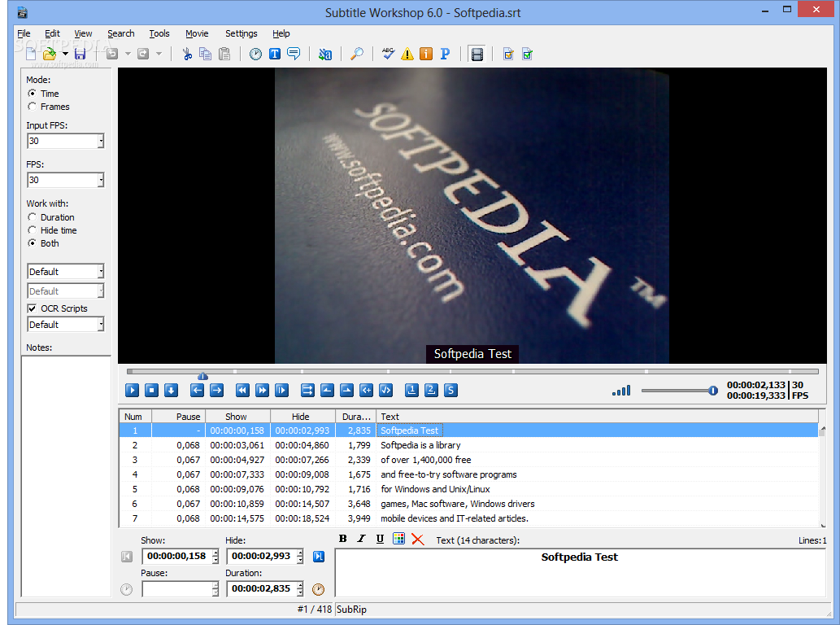Select the Frames mode radio button
The height and width of the screenshot is (625, 840).
33,107
